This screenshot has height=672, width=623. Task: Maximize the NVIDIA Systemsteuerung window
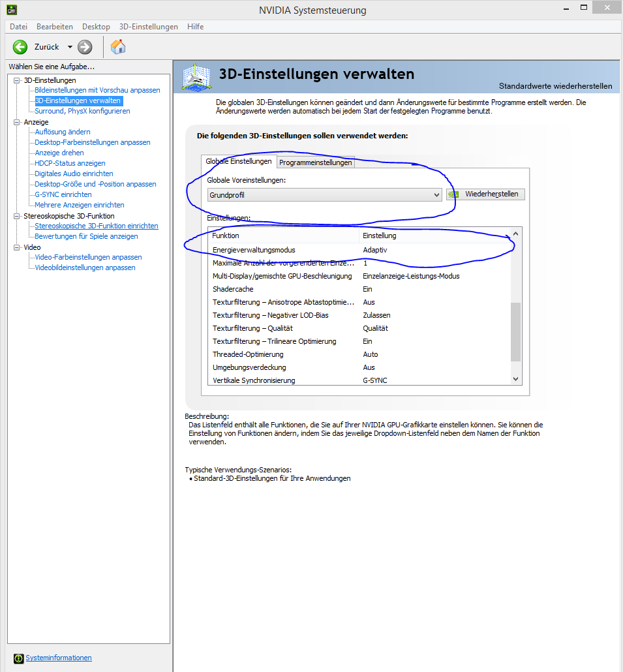tap(584, 8)
